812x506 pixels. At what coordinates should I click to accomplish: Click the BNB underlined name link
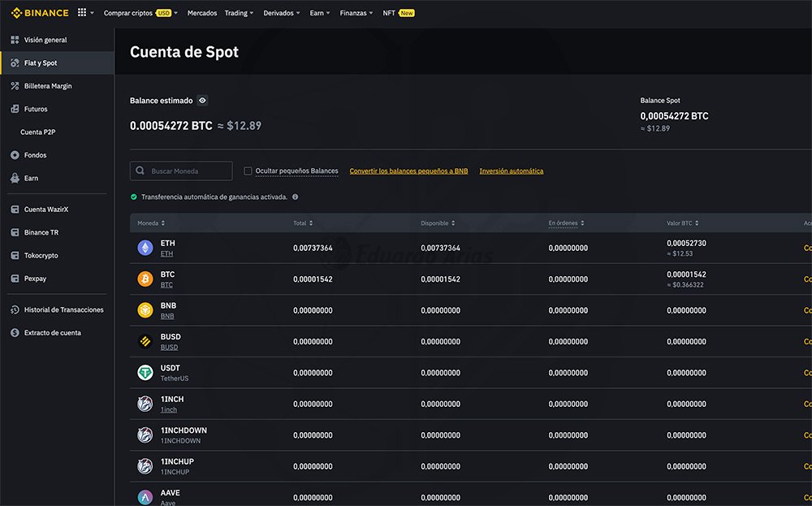tap(167, 316)
